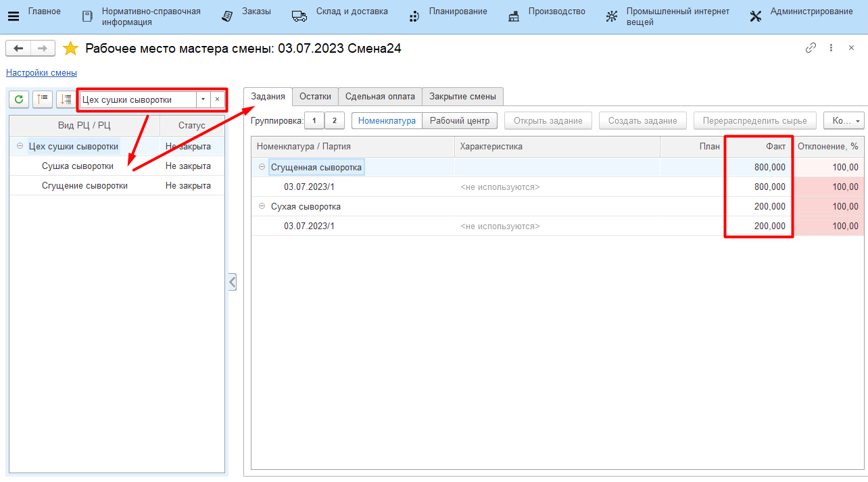Select grouping level 2 button
Image resolution: width=868 pixels, height=482 pixels.
(x=334, y=121)
